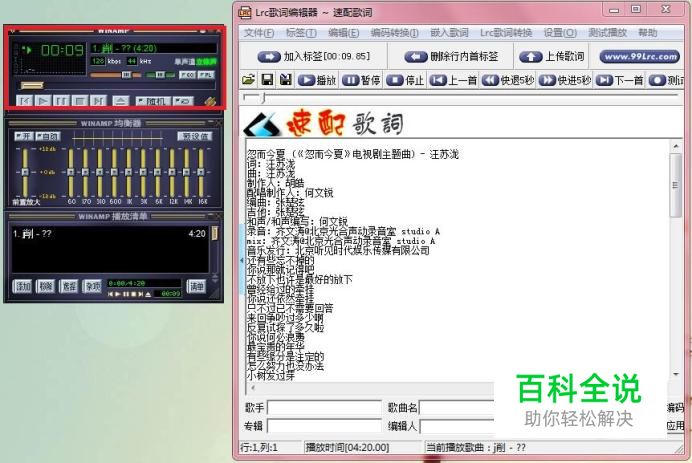Open the www.99Lrc.com website link

[x=639, y=56]
